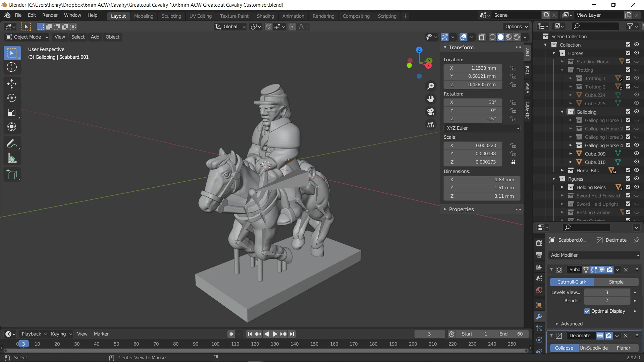The height and width of the screenshot is (362, 644).
Task: Click frame 100 on the timeline
Action: (x=215, y=344)
